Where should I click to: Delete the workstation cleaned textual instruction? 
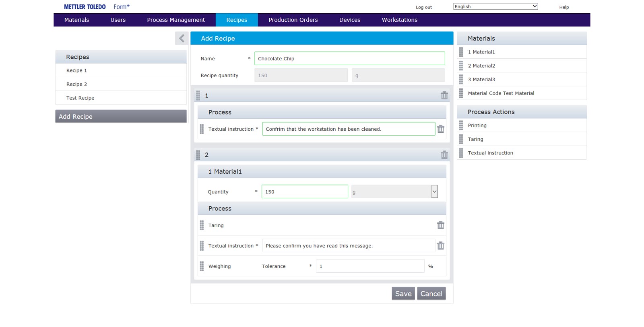click(441, 129)
